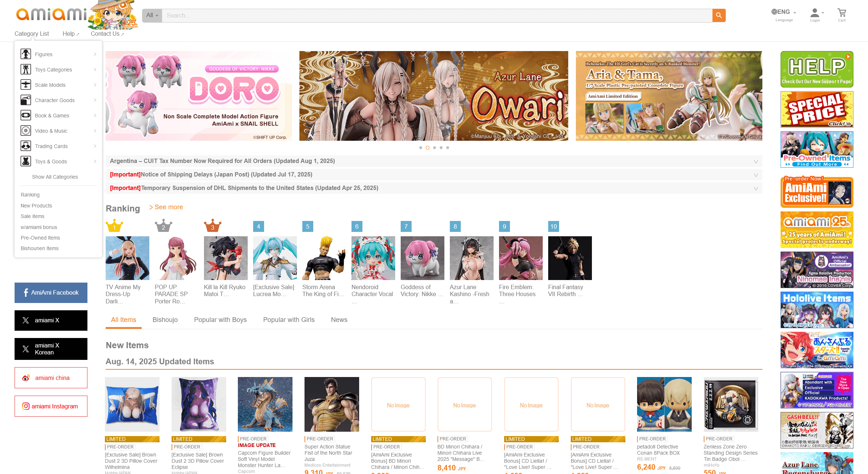The image size is (868, 474).
Task: Open the Kill la Kill Ryuko Matoi ranking thumbnail
Action: [x=226, y=258]
